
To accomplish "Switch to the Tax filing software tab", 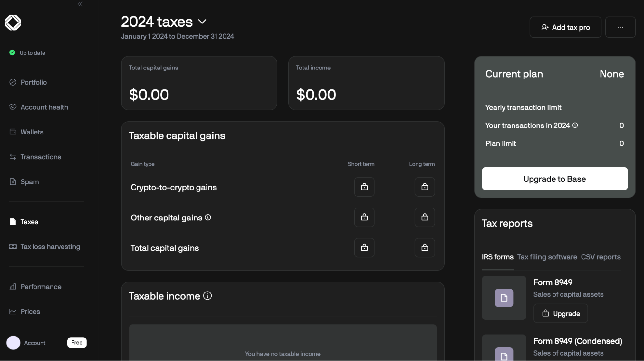I will pyautogui.click(x=547, y=257).
